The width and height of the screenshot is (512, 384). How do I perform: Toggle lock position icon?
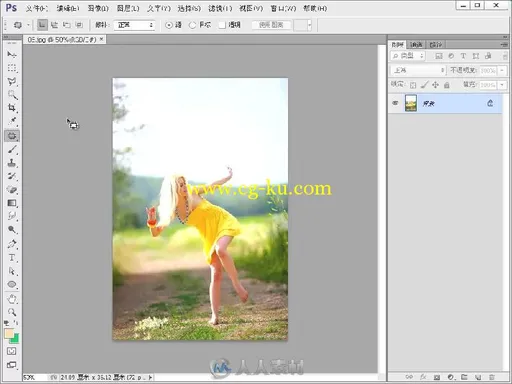pyautogui.click(x=435, y=85)
